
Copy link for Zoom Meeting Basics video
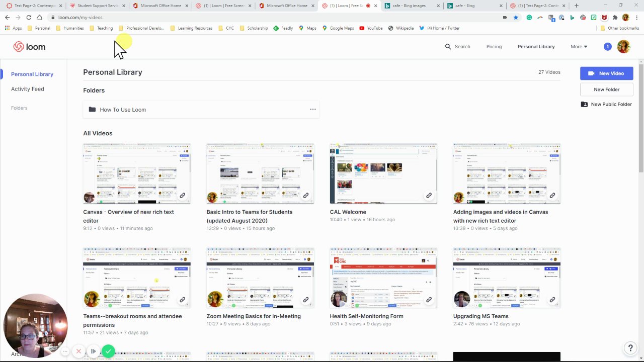(x=305, y=300)
